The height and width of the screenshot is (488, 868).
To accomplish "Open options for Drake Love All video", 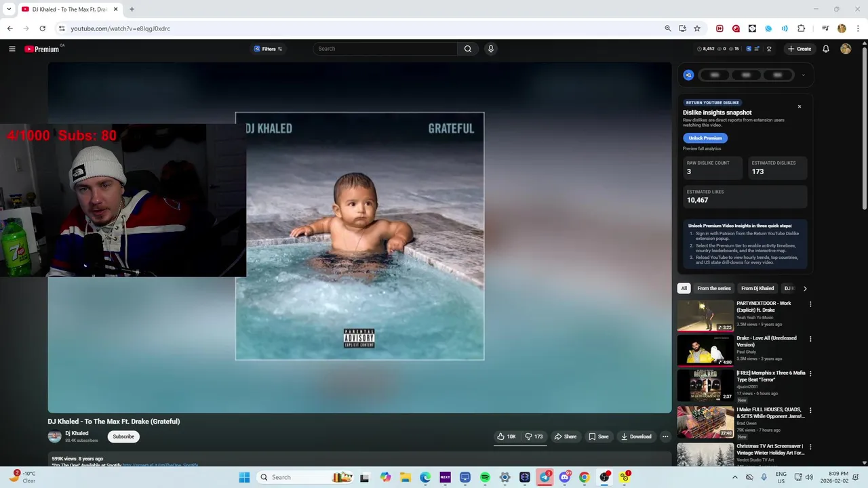I will [810, 339].
